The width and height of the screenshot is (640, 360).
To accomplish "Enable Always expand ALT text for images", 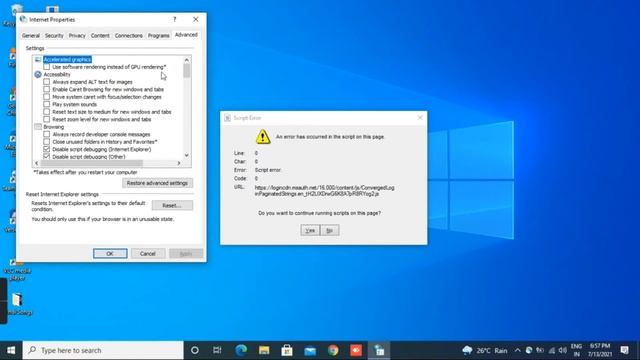I will pyautogui.click(x=47, y=82).
